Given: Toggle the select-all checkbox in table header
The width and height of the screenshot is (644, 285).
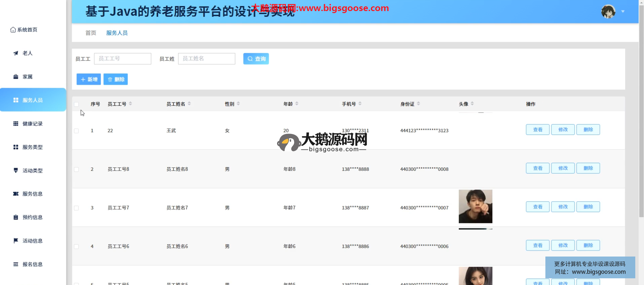Looking at the screenshot, I should [76, 104].
